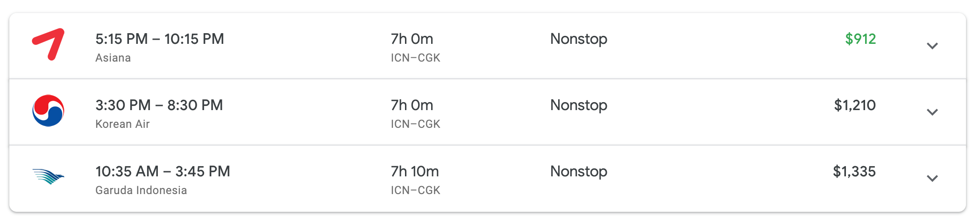
Task: Click the Asiana airline name
Action: [113, 58]
